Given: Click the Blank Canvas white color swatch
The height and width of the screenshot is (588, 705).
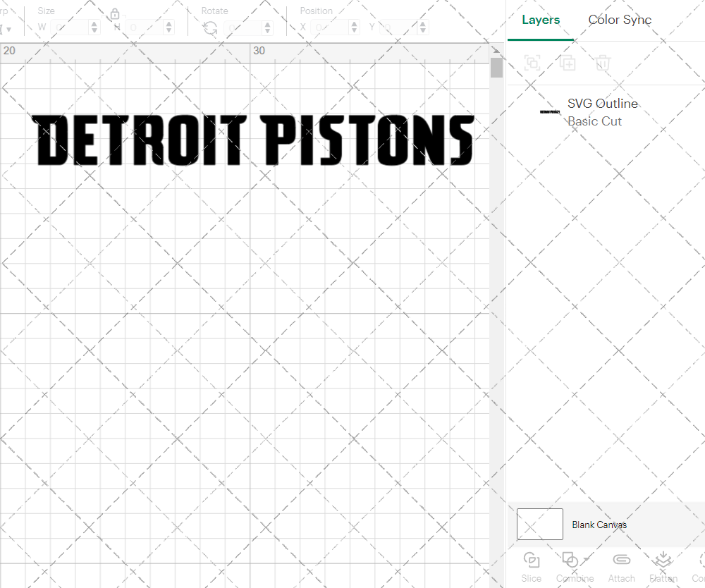Looking at the screenshot, I should pyautogui.click(x=539, y=525).
